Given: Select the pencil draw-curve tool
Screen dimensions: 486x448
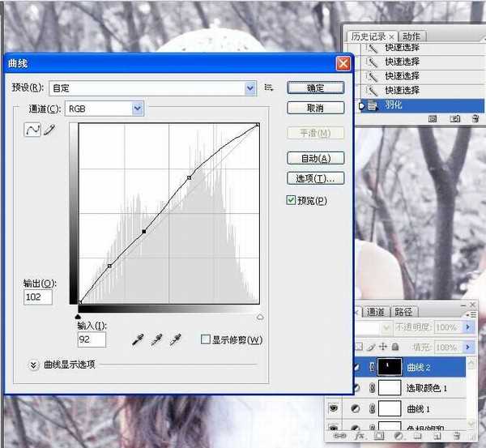Looking at the screenshot, I should tap(49, 130).
